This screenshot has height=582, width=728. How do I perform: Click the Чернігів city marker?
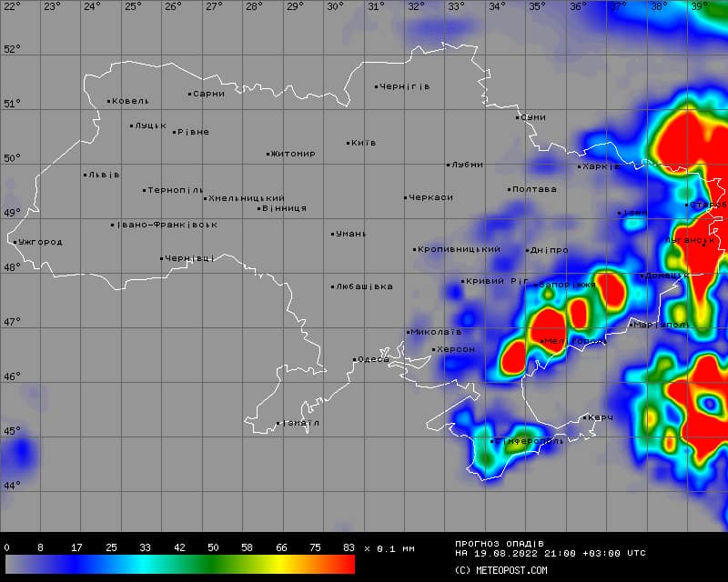[377, 87]
